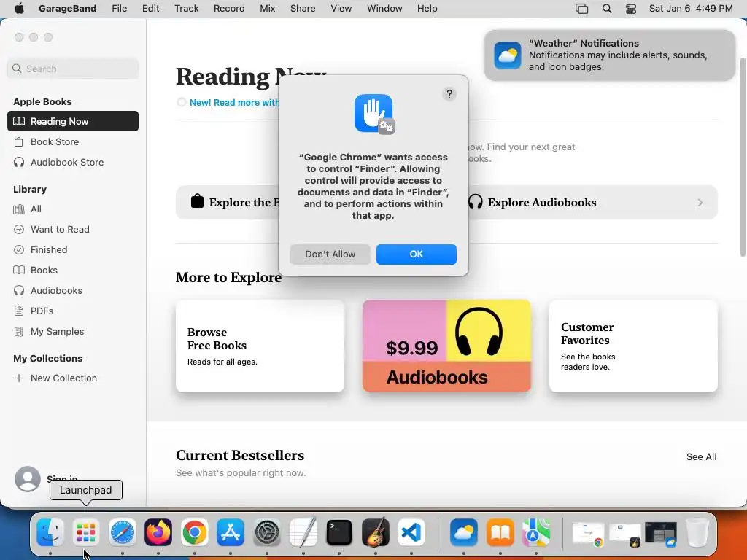Click the account avatar icon
The width and height of the screenshot is (747, 560).
click(x=28, y=478)
